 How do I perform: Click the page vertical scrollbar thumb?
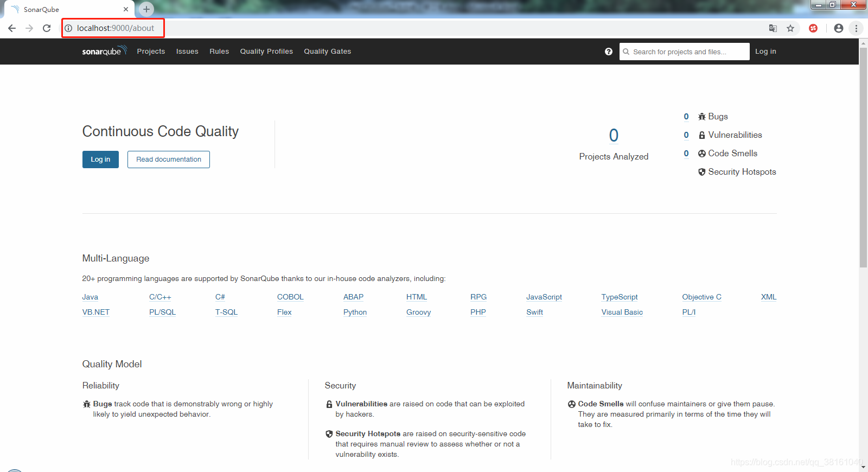(863, 157)
